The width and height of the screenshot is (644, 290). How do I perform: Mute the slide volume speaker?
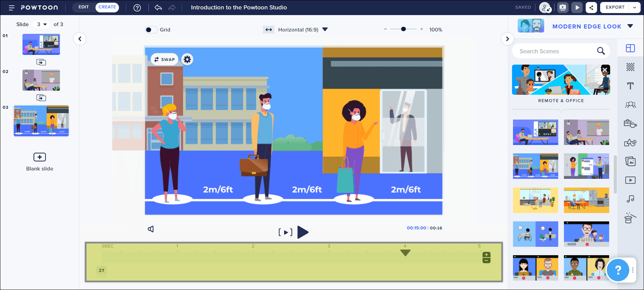pos(151,229)
